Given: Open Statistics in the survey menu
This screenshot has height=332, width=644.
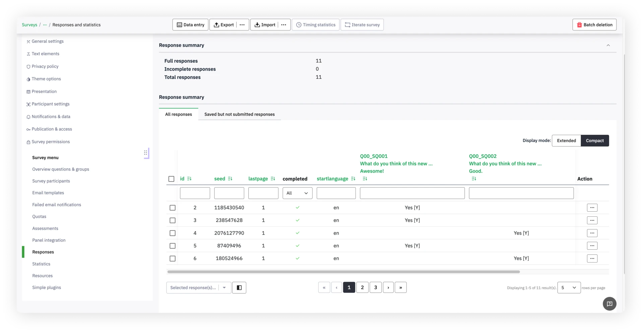Looking at the screenshot, I should pos(41,264).
